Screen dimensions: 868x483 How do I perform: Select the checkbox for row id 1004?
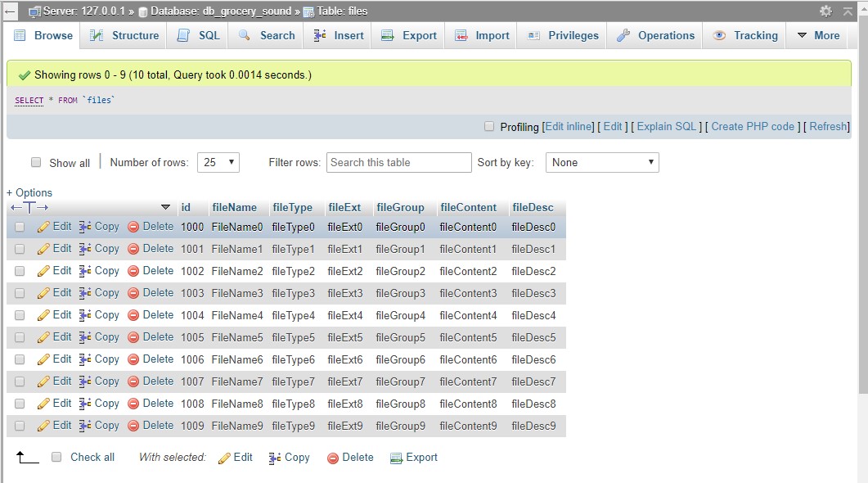(x=20, y=315)
